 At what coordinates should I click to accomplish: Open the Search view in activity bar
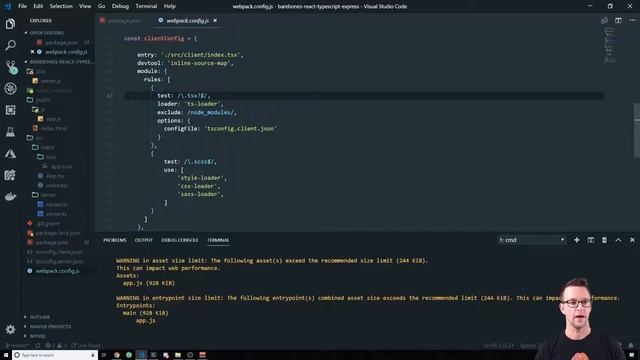[x=10, y=45]
